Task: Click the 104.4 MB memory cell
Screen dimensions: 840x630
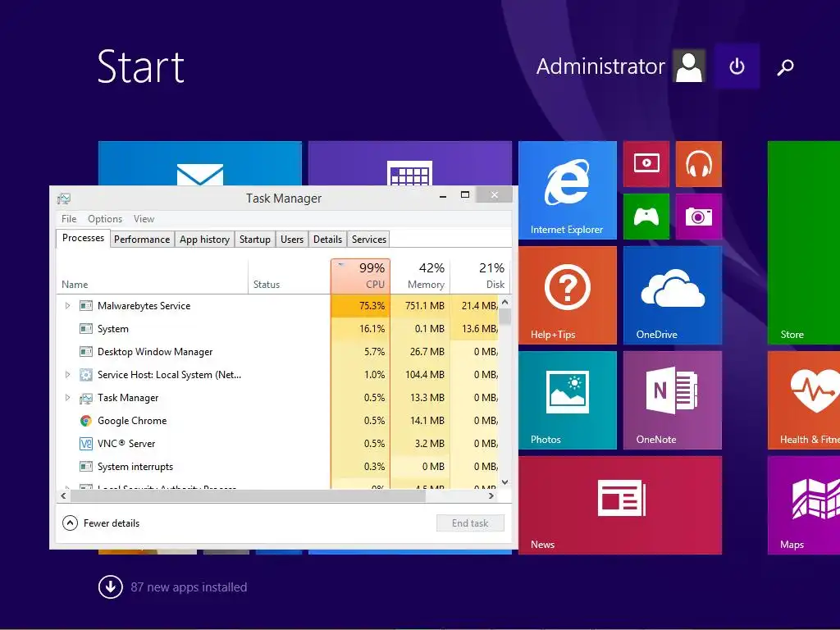Action: (x=420, y=375)
